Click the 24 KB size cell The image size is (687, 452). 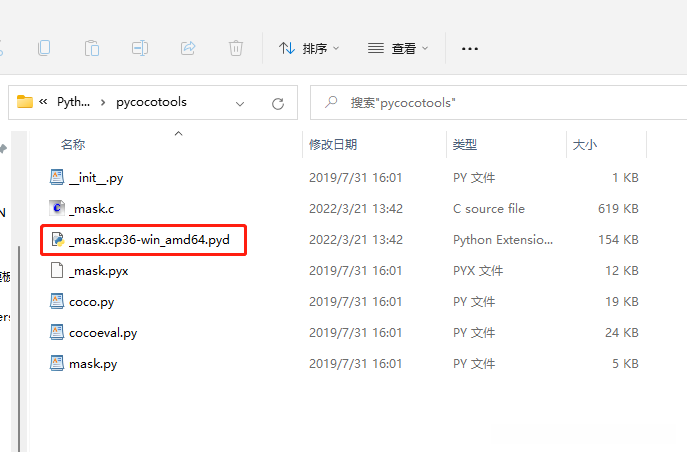[622, 332]
